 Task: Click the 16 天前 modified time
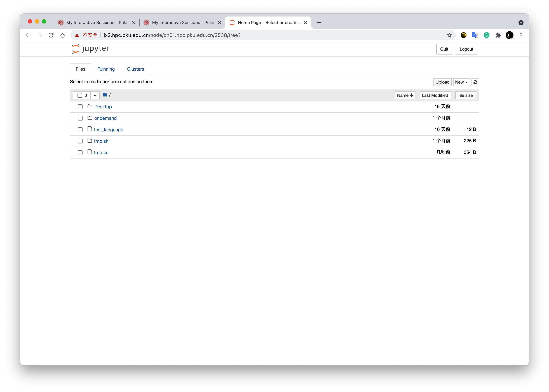pos(442,129)
